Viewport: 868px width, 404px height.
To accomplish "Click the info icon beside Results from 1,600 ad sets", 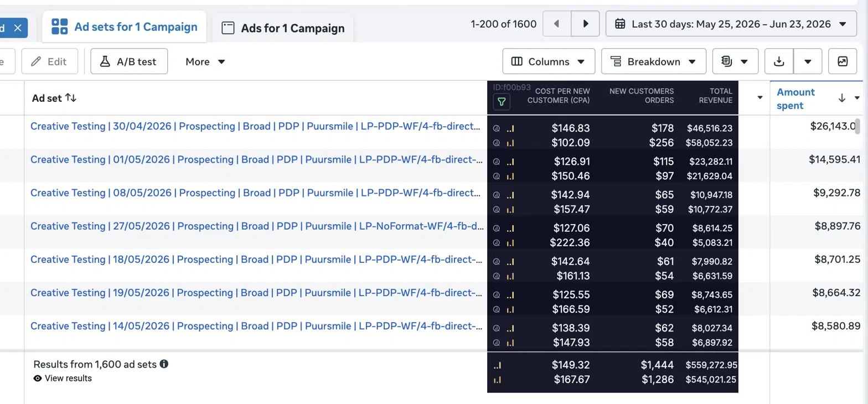I will point(164,364).
